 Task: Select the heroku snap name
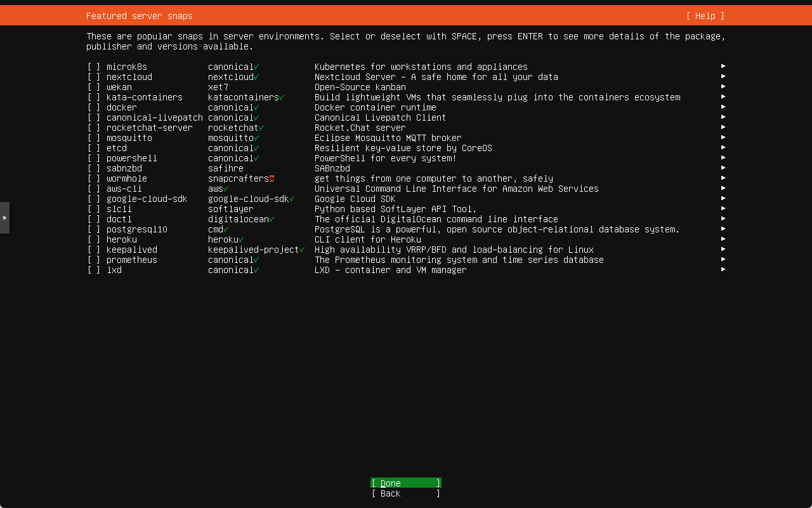(x=122, y=239)
